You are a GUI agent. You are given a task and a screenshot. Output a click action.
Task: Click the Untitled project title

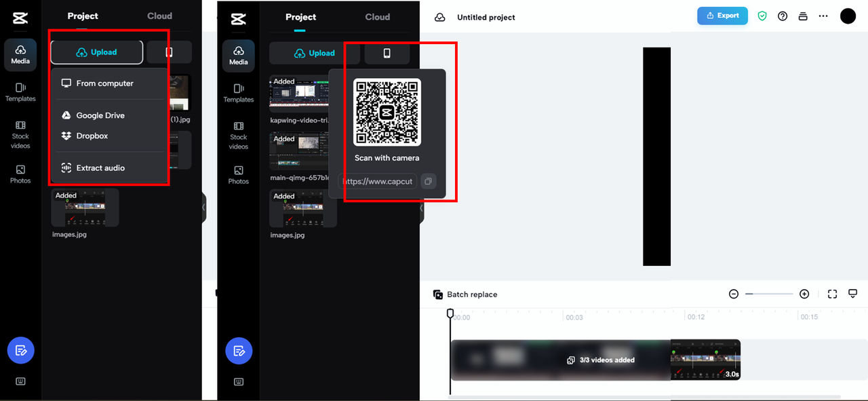click(486, 18)
